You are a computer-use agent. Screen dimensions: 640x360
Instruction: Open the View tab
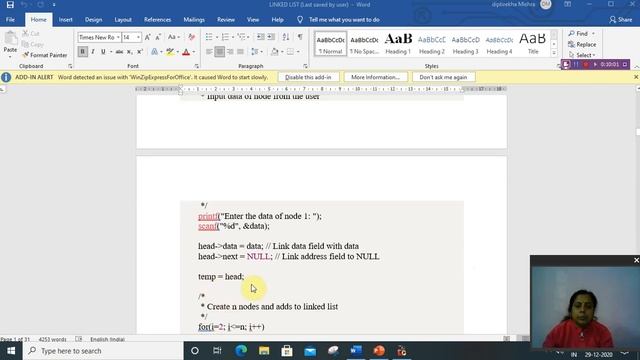coord(253,20)
